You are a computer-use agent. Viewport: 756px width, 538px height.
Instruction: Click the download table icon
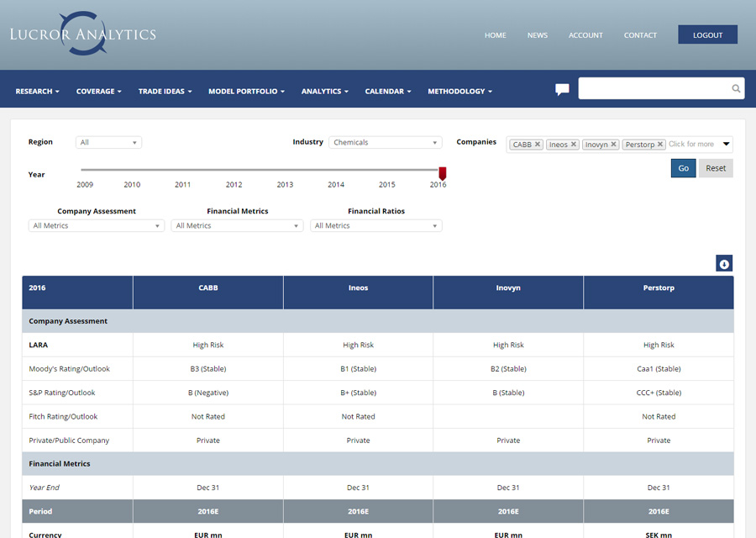724,263
